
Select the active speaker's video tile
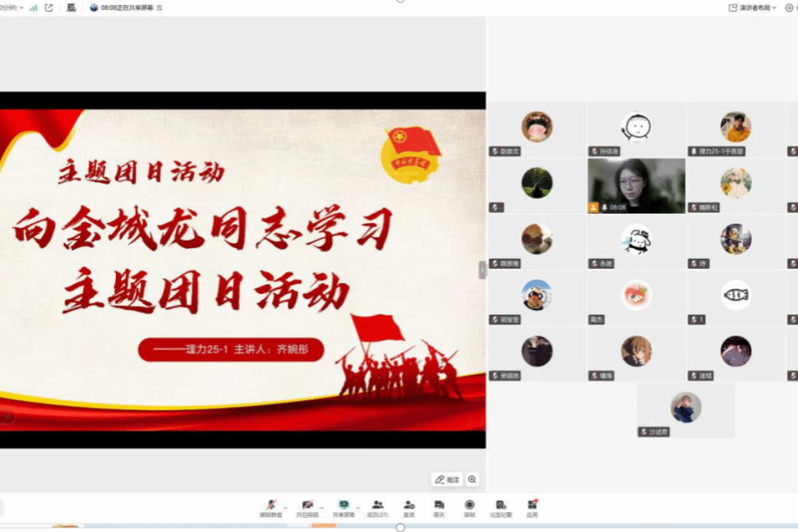pos(636,185)
